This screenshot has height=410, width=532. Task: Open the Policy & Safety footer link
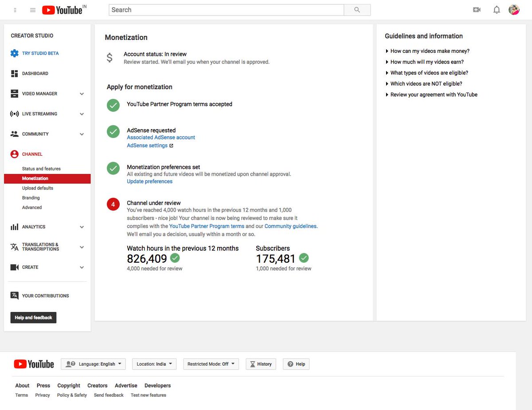[72, 395]
